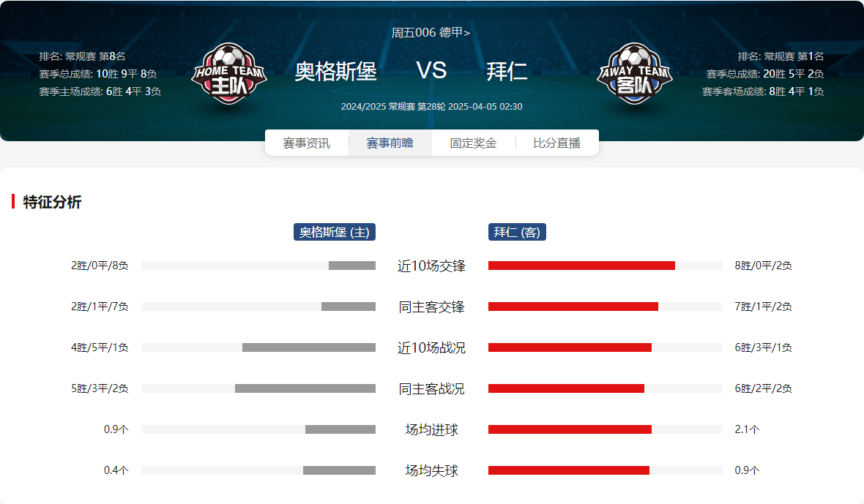Open the 赛事资讯 tab

[x=306, y=143]
